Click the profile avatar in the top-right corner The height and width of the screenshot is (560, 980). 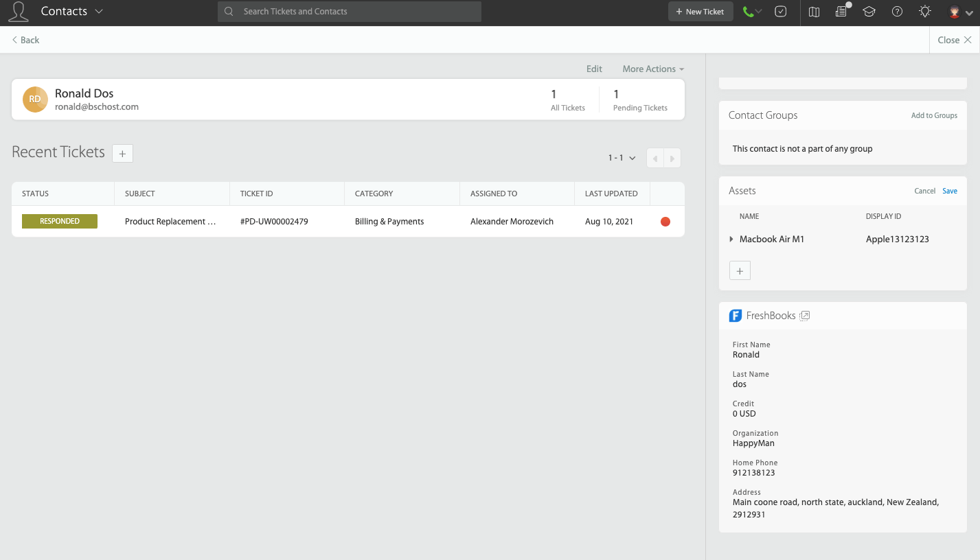[954, 12]
